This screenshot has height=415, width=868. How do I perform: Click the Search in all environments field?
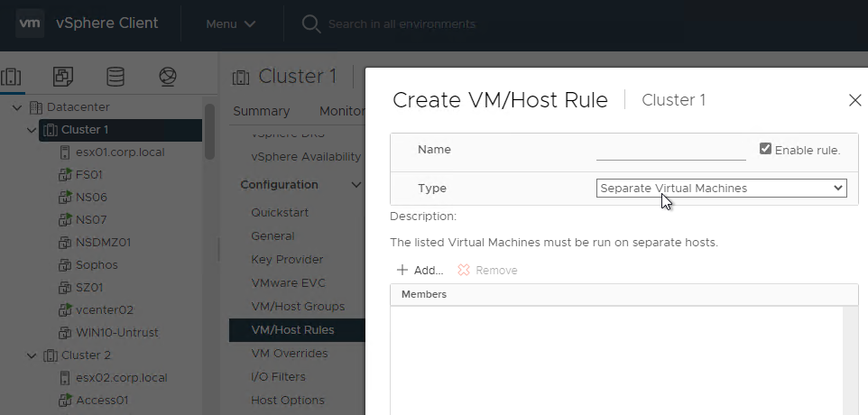402,24
